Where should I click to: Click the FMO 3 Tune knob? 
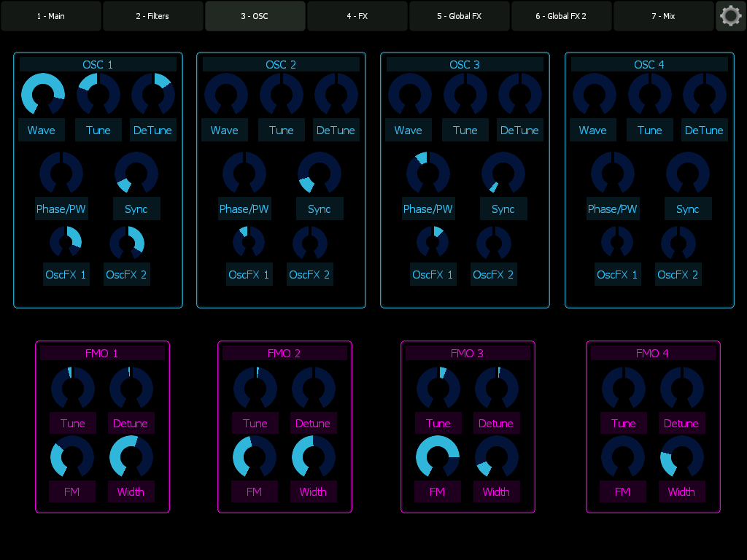click(438, 388)
